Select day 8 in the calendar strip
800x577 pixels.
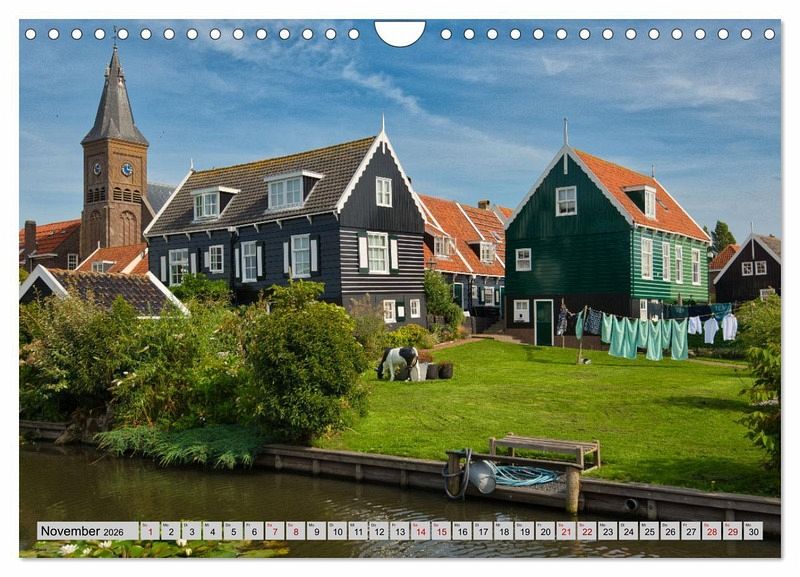(x=296, y=531)
